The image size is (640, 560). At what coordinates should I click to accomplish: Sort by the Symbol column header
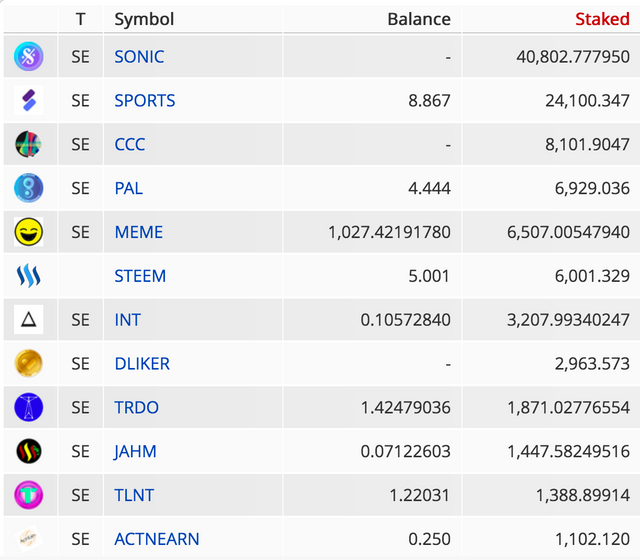tap(144, 19)
